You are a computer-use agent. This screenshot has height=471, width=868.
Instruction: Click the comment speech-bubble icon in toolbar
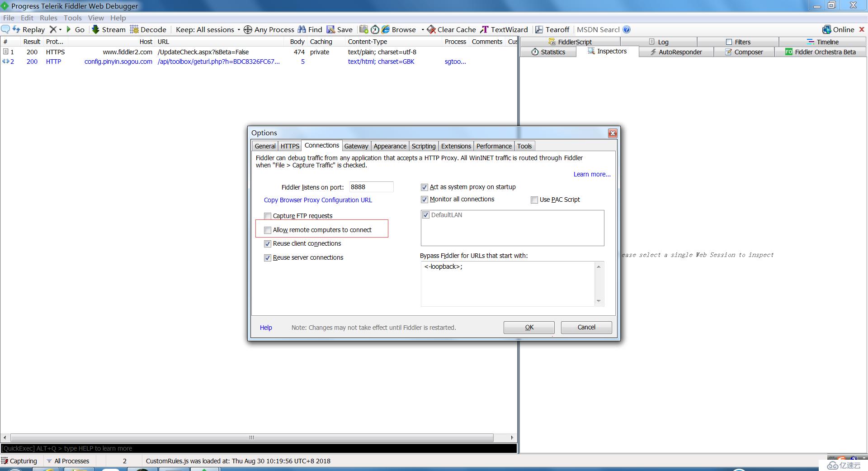pyautogui.click(x=6, y=29)
